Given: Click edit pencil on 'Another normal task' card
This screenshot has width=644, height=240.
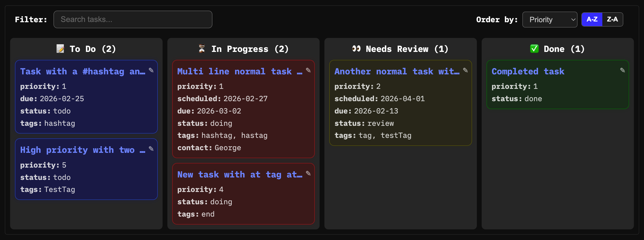Looking at the screenshot, I should coord(465,70).
